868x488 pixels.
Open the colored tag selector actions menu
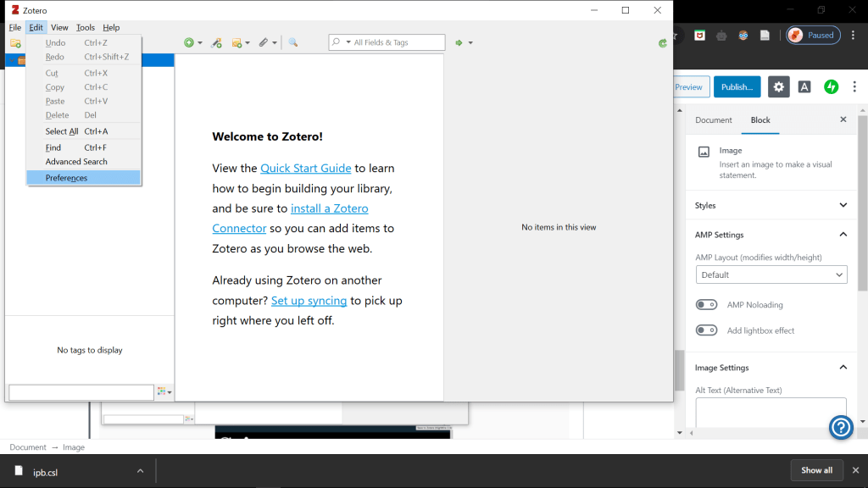pos(164,392)
